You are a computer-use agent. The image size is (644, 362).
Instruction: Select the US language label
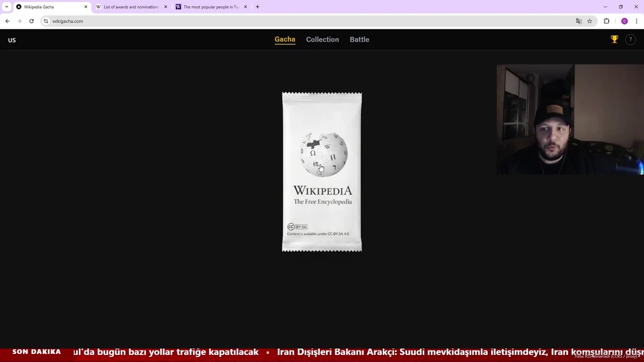[x=12, y=40]
